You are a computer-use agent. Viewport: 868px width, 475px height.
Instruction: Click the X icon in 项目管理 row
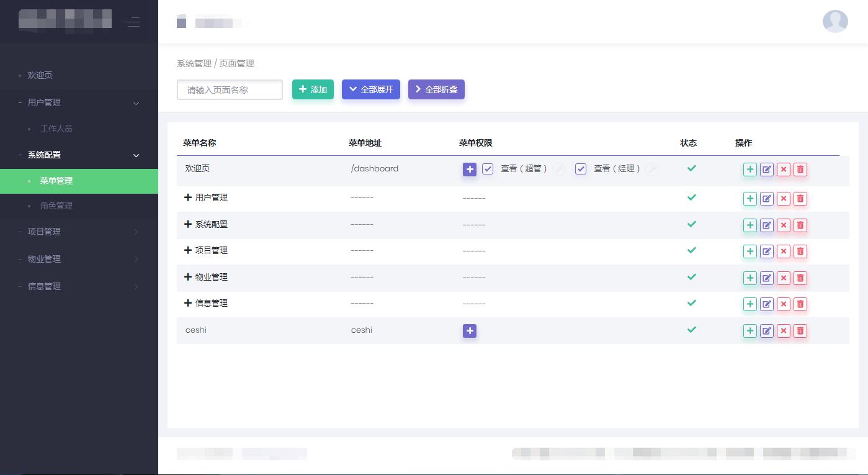784,251
